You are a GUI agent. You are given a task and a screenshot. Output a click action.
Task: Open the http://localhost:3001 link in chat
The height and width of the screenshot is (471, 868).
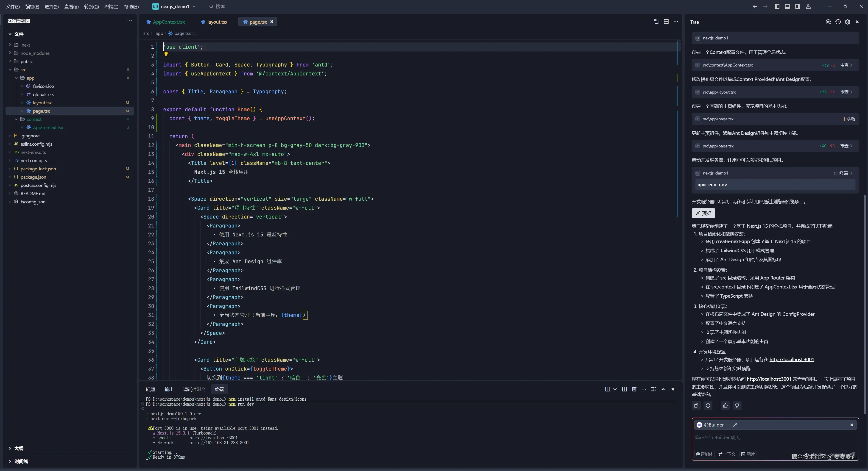[792, 360]
